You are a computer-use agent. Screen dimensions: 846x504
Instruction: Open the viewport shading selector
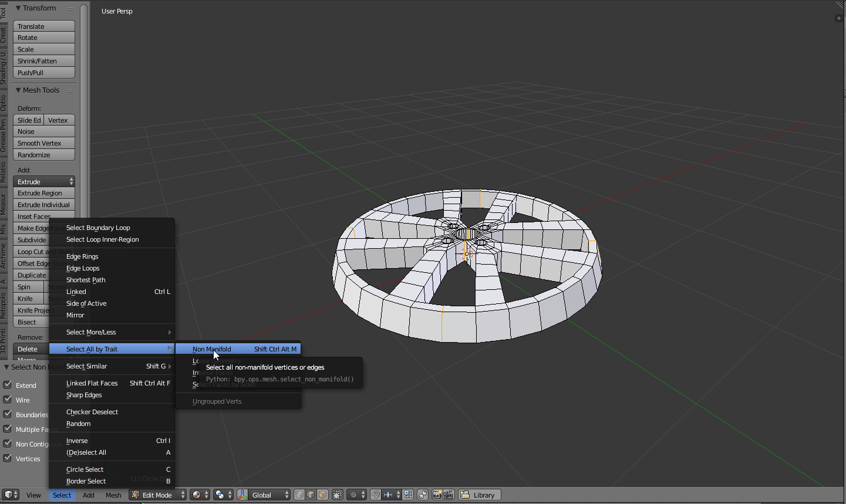click(200, 495)
